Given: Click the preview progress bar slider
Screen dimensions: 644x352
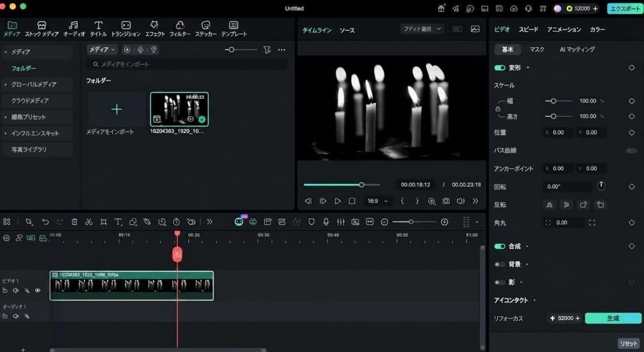Looking at the screenshot, I should [342, 184].
